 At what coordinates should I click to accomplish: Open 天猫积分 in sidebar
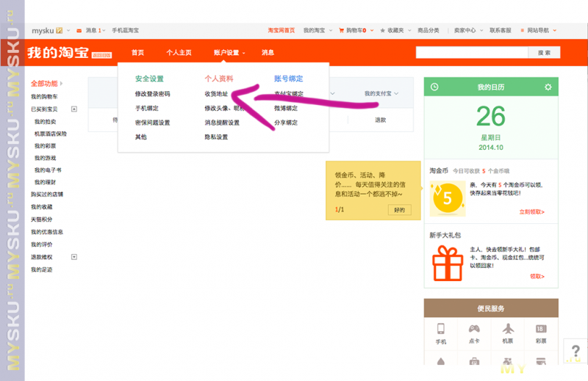tap(42, 219)
